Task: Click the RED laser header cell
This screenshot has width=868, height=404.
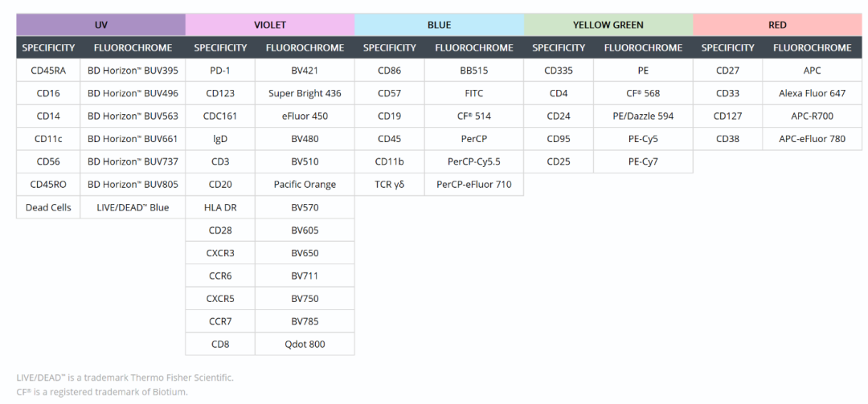Action: 776,25
